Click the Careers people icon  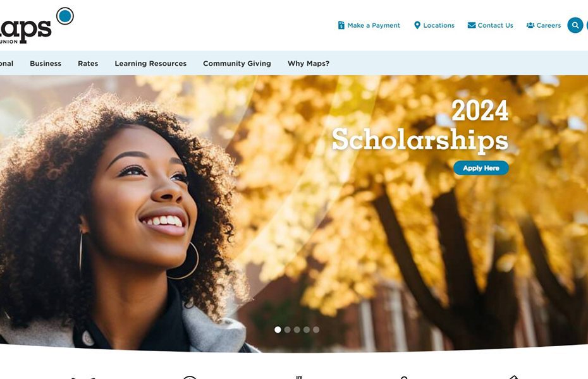click(530, 25)
